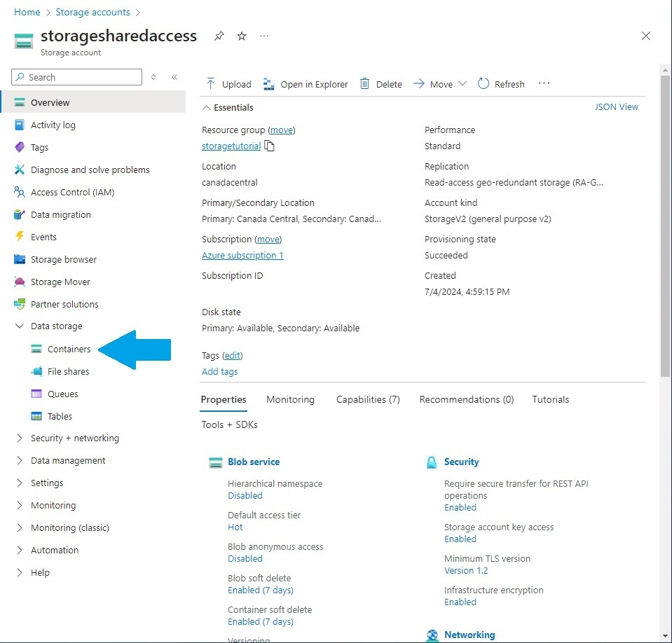This screenshot has height=643, width=672.
Task: Click move link next to Resource group
Action: (282, 130)
